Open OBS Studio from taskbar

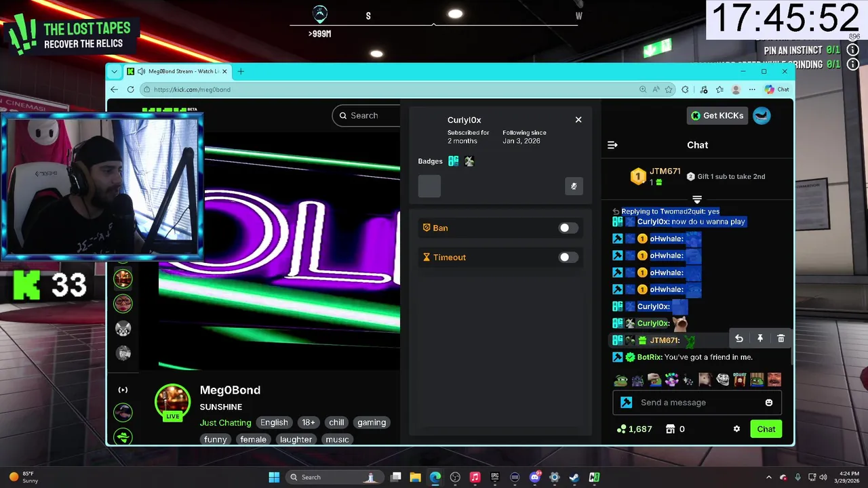pyautogui.click(x=455, y=477)
